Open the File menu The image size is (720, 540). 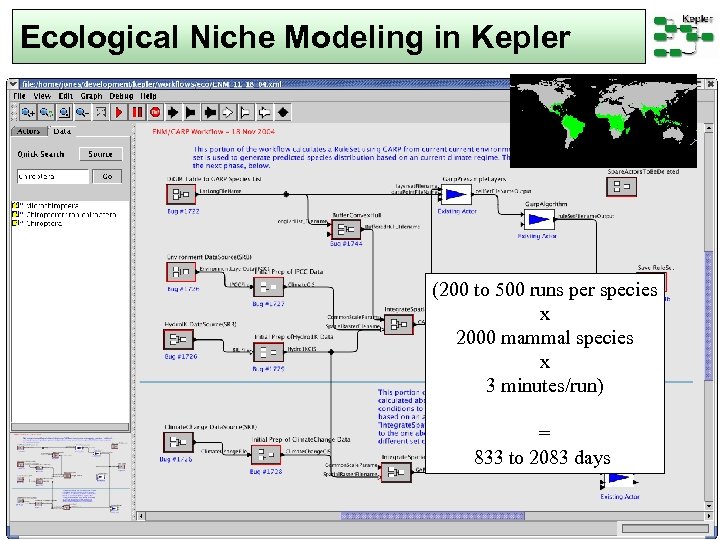pos(19,96)
